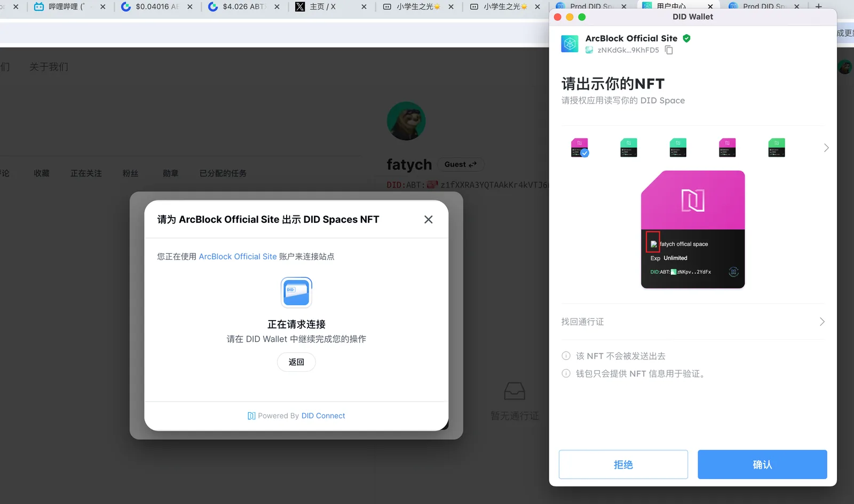Click the DID wallet card icon in the connect dialog
The height and width of the screenshot is (504, 854).
pos(297,292)
